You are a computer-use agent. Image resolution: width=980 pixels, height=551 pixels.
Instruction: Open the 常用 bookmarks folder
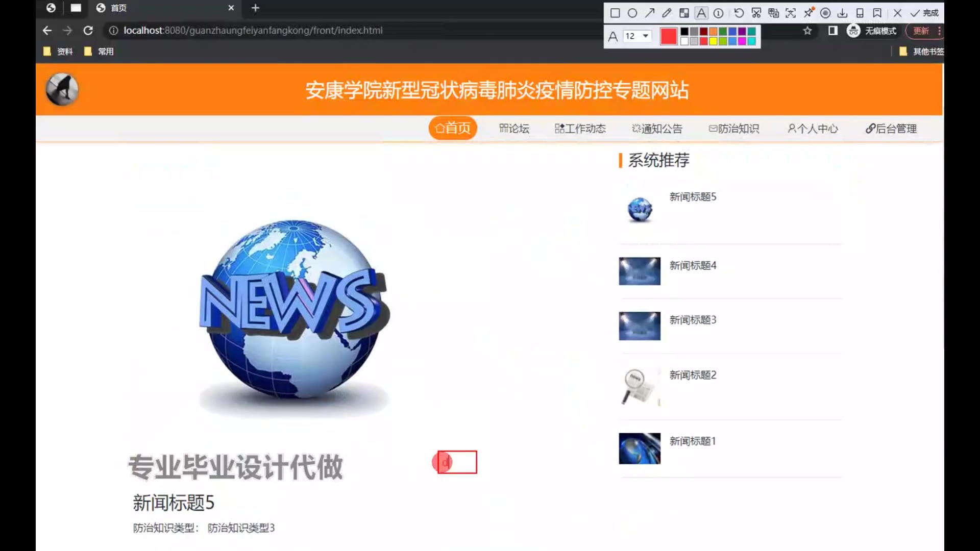pyautogui.click(x=99, y=52)
